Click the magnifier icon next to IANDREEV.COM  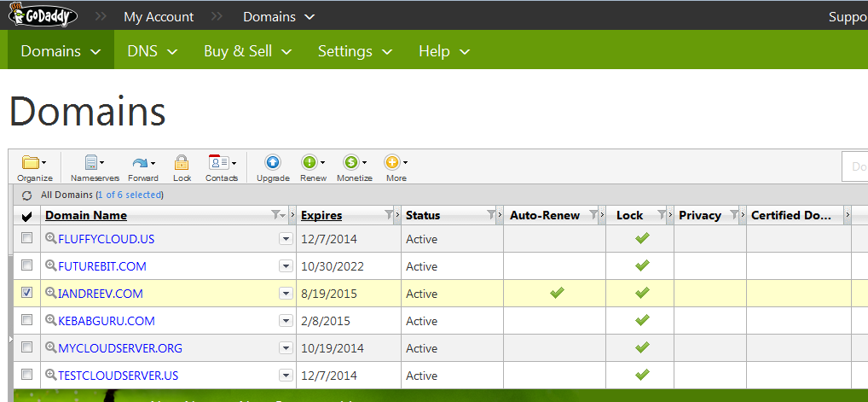[x=51, y=293]
